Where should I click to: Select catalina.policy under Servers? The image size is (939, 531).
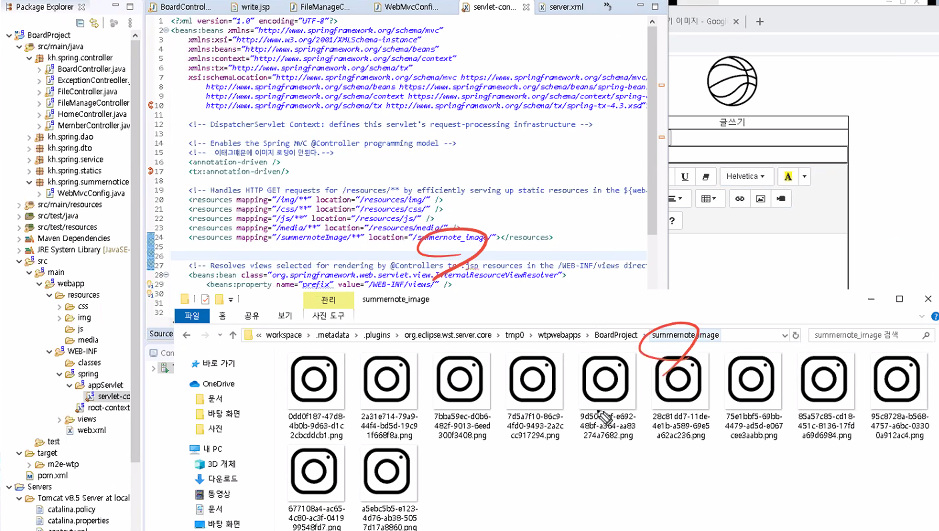[71, 509]
